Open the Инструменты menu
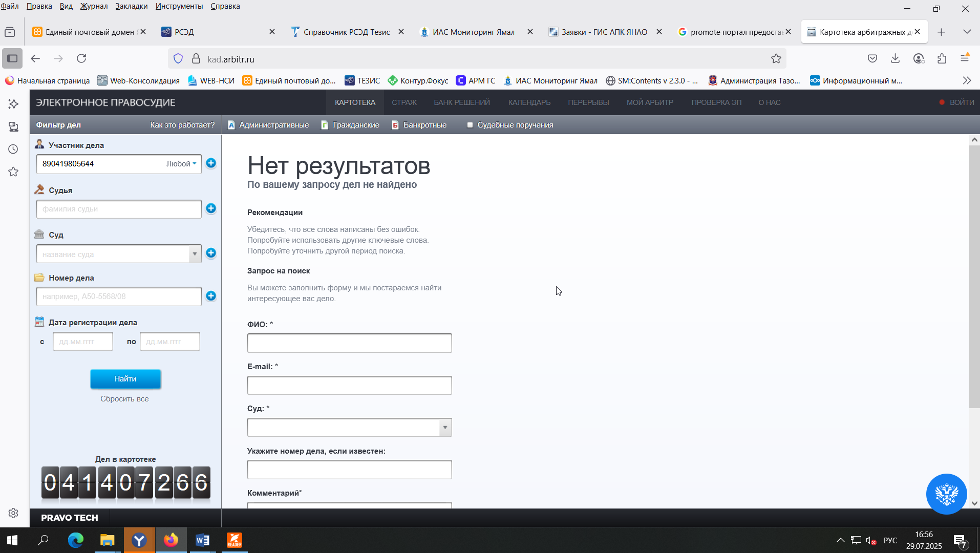Image resolution: width=980 pixels, height=553 pixels. click(179, 6)
